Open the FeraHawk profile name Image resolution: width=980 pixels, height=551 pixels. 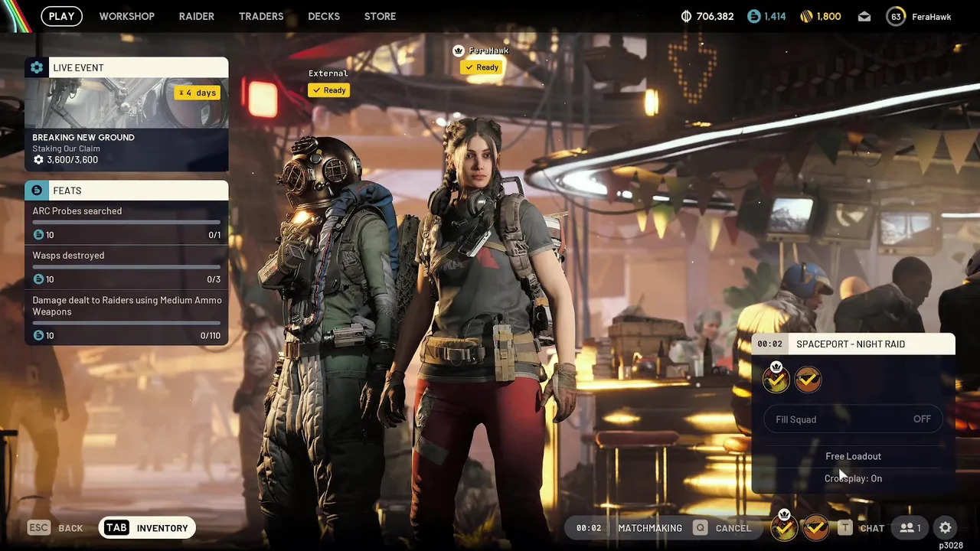(x=932, y=17)
